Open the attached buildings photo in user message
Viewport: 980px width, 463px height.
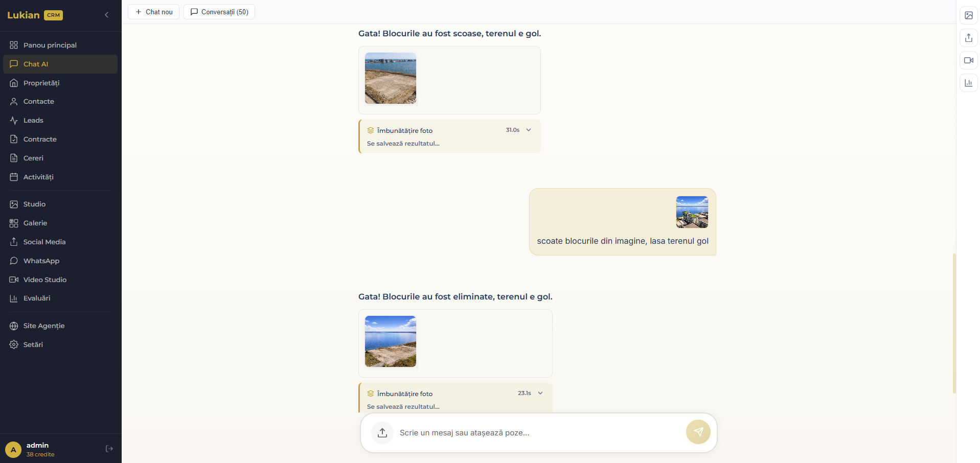point(692,212)
